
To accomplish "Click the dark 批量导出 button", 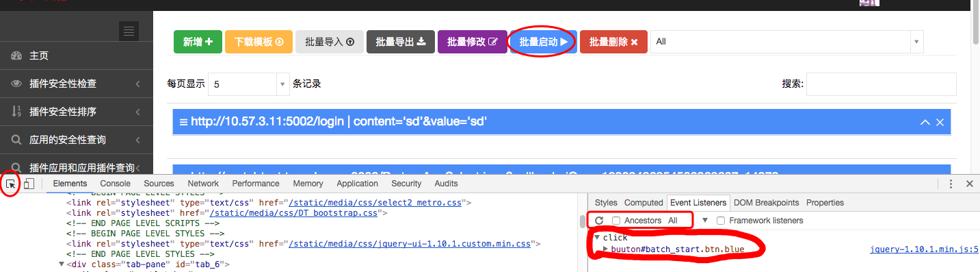I will (x=400, y=42).
